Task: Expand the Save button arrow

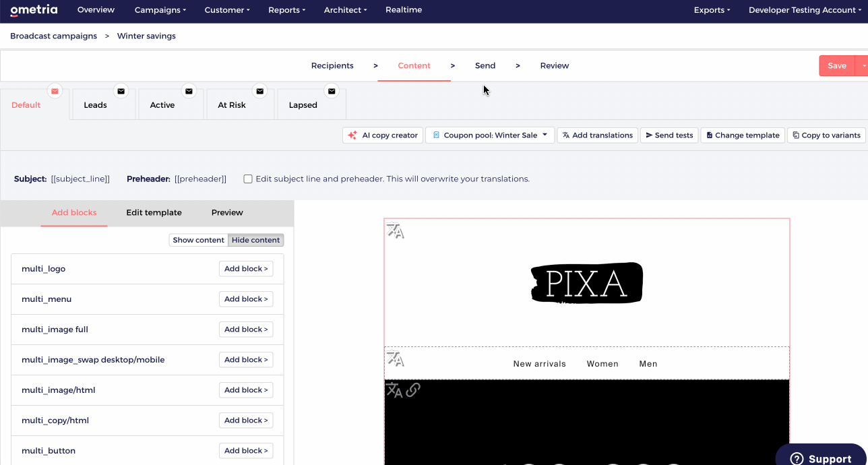Action: 862,66
